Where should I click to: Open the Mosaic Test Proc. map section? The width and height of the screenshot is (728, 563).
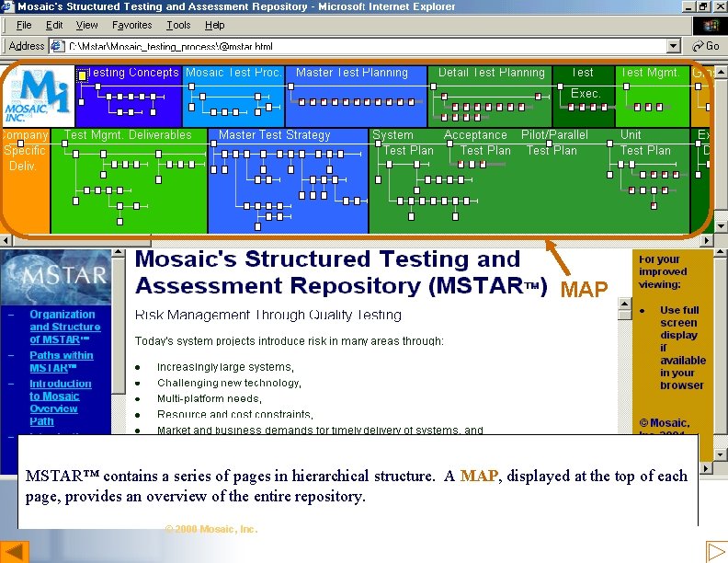233,73
